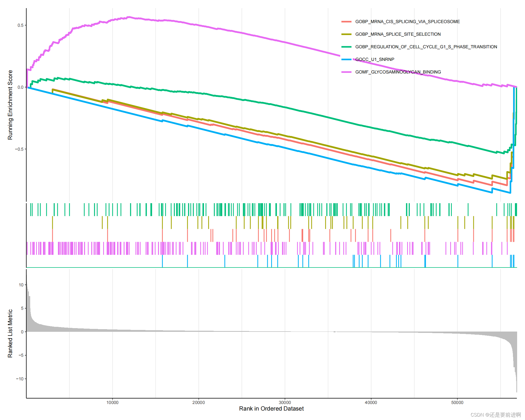This screenshot has width=525, height=420.
Task: Click the Running Enrichment Score axis title
Action: tap(10, 105)
